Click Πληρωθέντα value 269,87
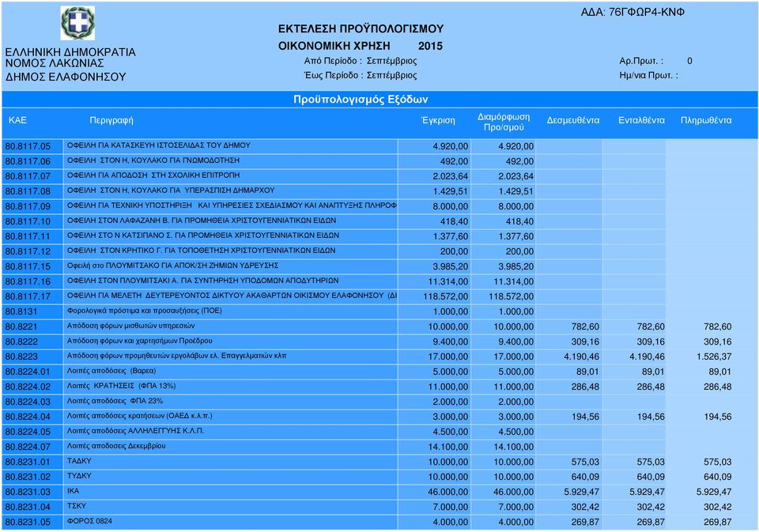 tap(718, 522)
